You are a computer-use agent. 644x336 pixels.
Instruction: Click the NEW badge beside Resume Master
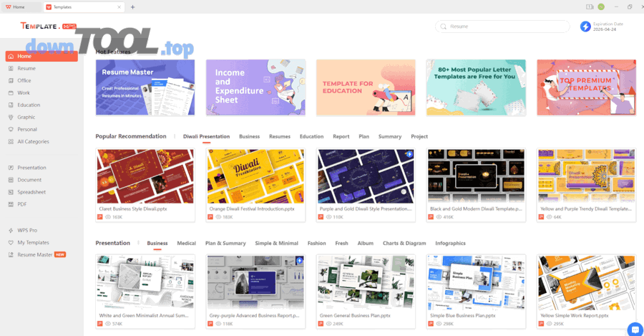point(60,254)
